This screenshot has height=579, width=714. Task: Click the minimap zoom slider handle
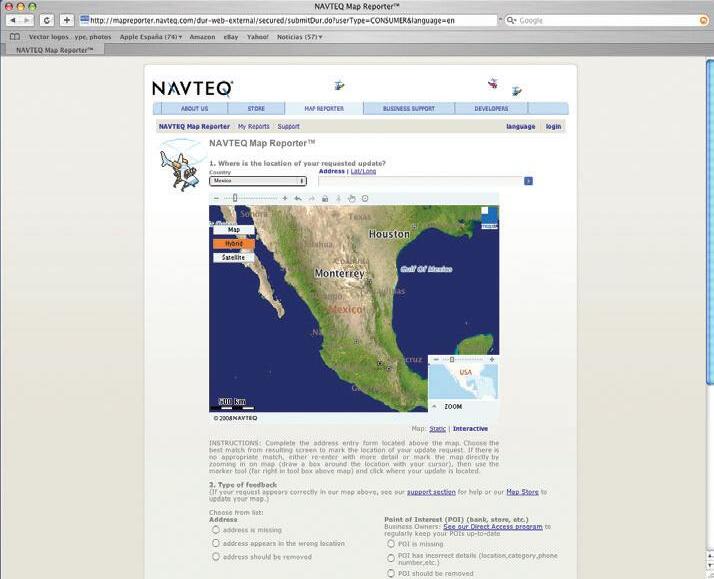pyautogui.click(x=452, y=360)
